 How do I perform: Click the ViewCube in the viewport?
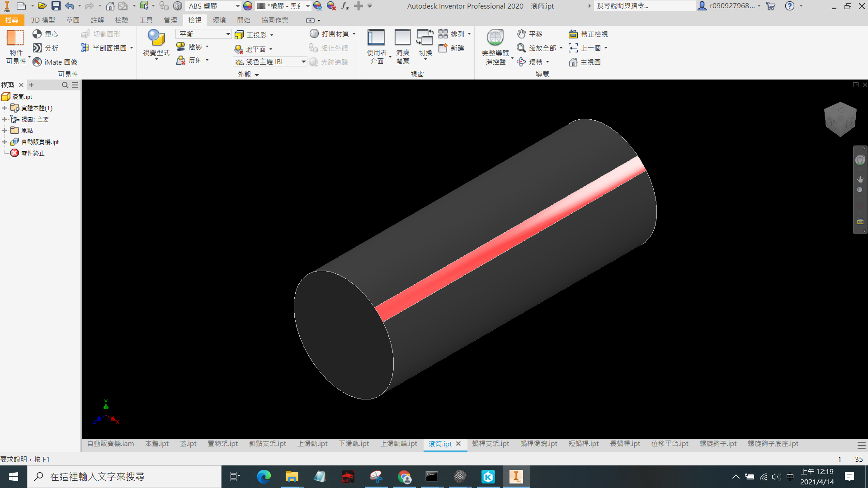pos(840,119)
